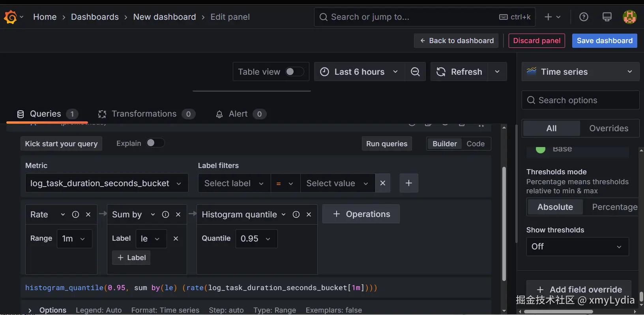Remove the Histogram quantile operation
Screen dimensions: 644x315
[x=309, y=214]
